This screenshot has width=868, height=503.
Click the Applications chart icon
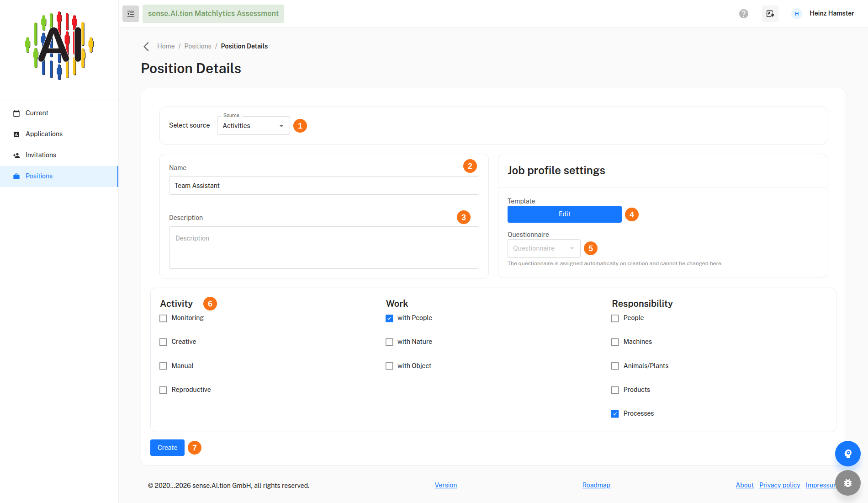coord(16,134)
